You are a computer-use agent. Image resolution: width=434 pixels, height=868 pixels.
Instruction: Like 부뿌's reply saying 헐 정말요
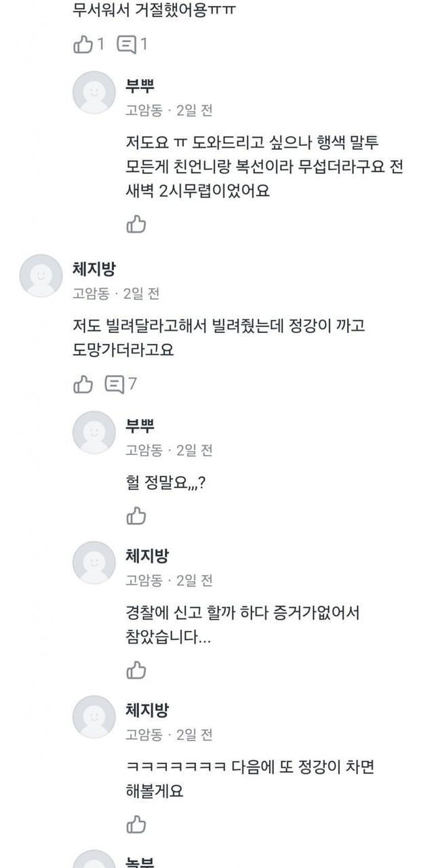136,516
